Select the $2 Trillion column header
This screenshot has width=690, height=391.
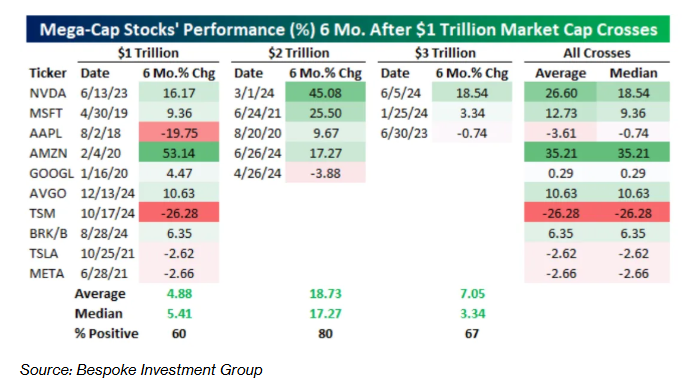[x=299, y=53]
